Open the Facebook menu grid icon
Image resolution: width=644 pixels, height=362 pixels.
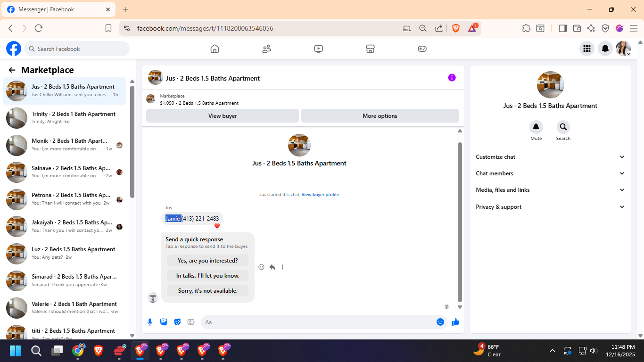pos(586,49)
